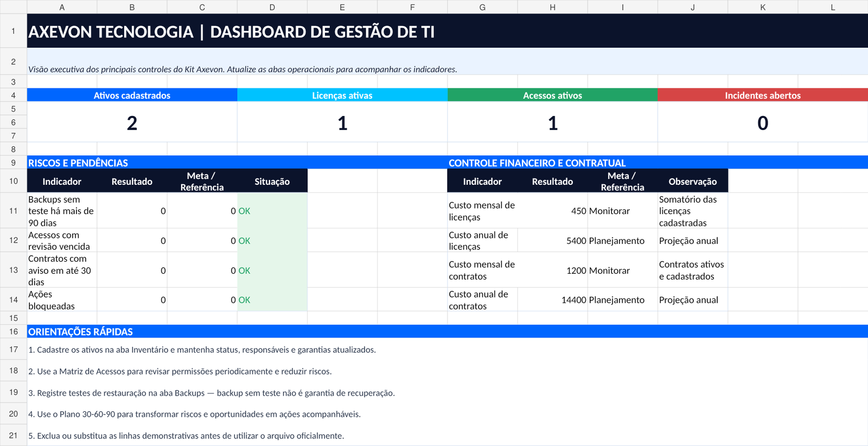
Task: Select 'Ações bloqueadas' cell
Action: 62,300
